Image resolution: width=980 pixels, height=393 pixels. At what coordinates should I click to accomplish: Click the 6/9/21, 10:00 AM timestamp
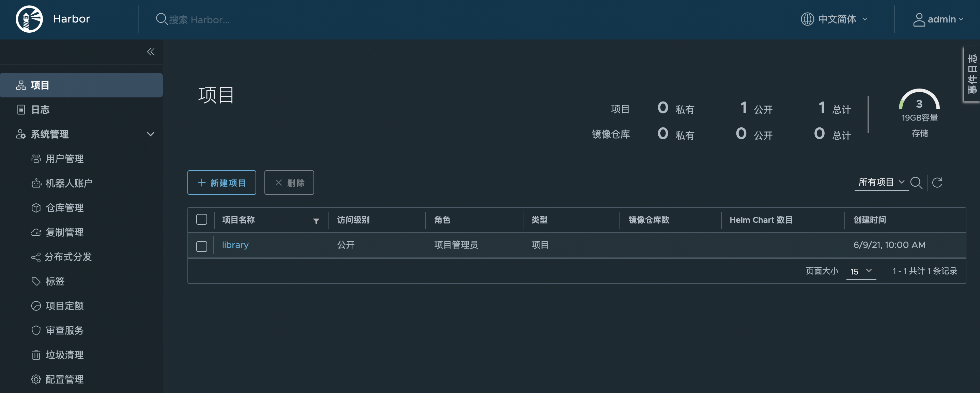(x=889, y=245)
